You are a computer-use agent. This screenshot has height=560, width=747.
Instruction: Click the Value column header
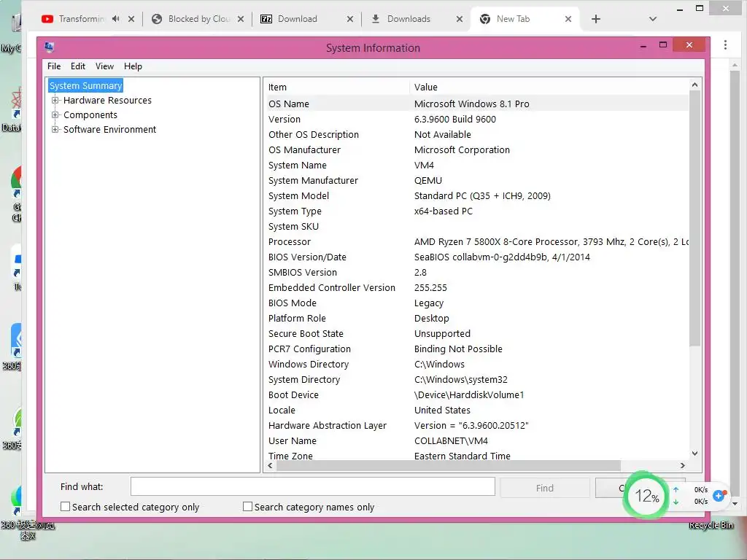pos(549,87)
